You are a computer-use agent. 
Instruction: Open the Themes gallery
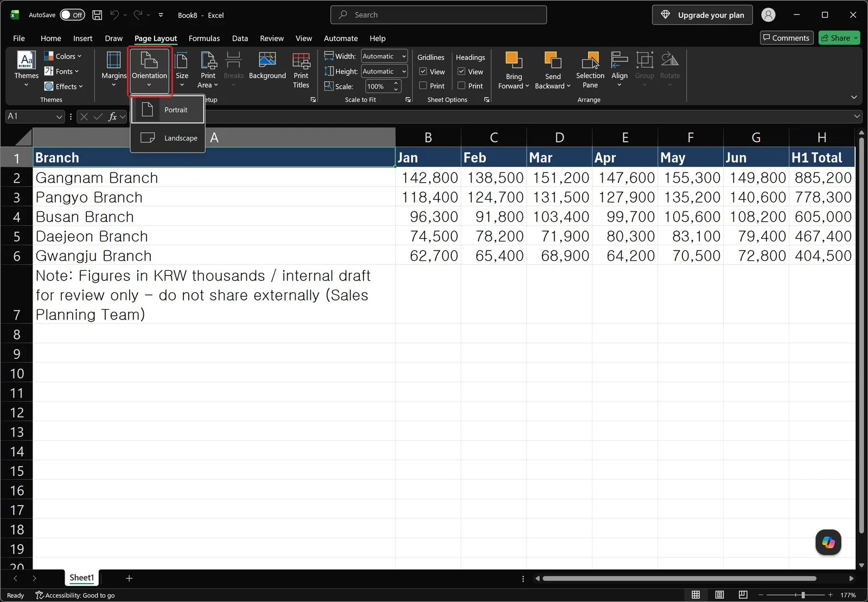coord(26,69)
